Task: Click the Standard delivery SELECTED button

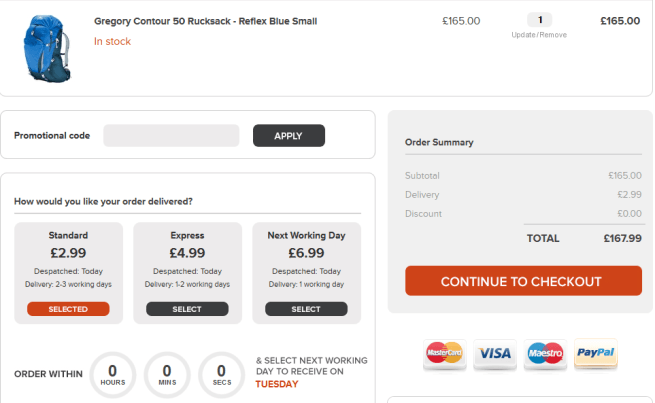Action: (x=68, y=309)
